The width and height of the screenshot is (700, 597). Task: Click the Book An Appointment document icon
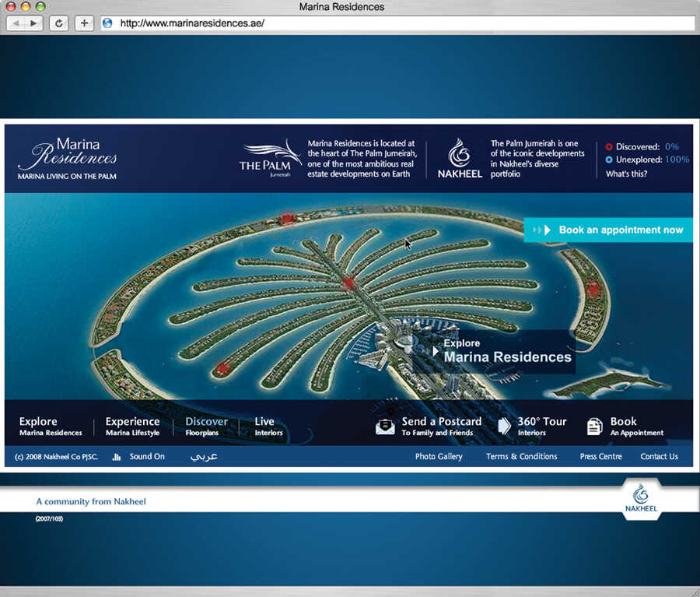[x=595, y=427]
